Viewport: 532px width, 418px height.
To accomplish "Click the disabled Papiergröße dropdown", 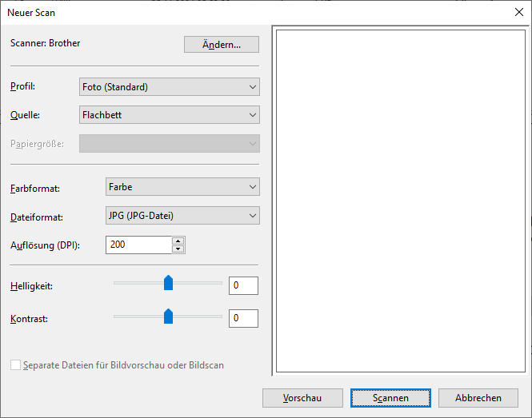I will tap(169, 144).
